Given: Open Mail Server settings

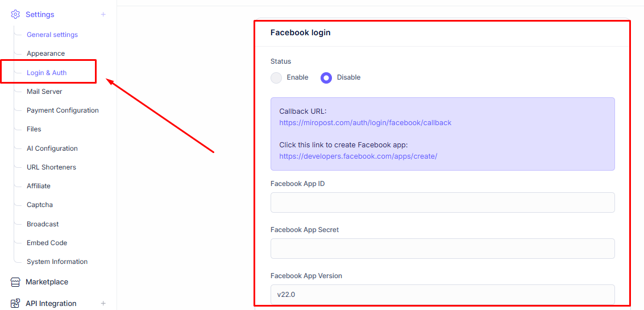Looking at the screenshot, I should tap(44, 91).
